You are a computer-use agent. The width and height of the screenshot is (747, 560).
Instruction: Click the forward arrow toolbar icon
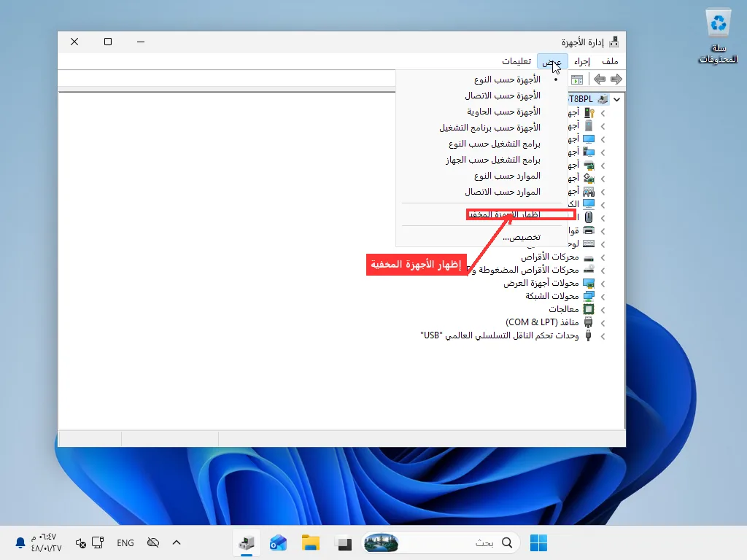(616, 79)
